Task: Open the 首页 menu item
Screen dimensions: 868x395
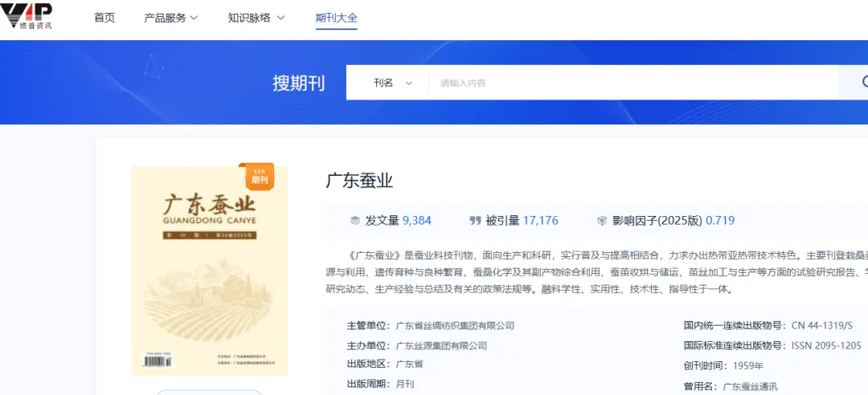Action: pyautogui.click(x=104, y=18)
